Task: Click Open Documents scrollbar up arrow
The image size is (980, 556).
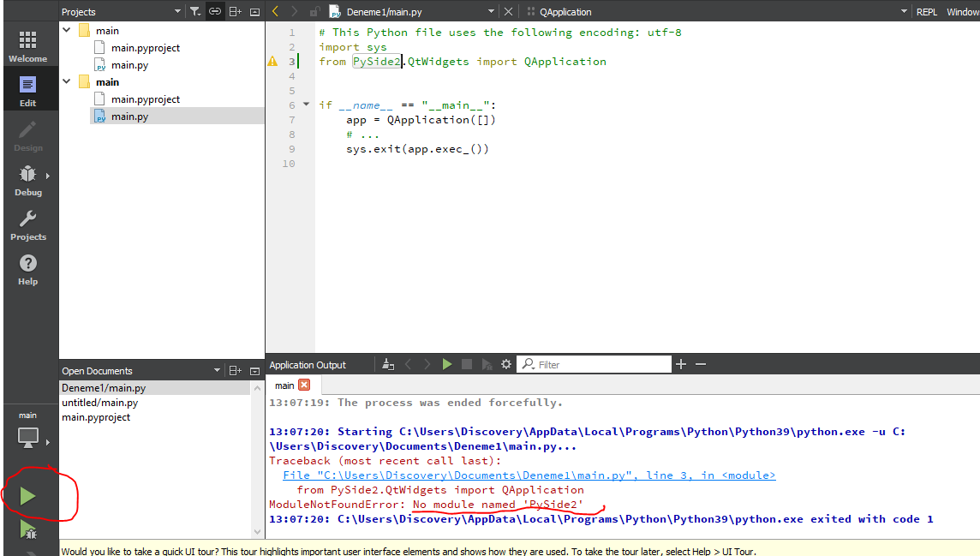Action: [x=257, y=388]
